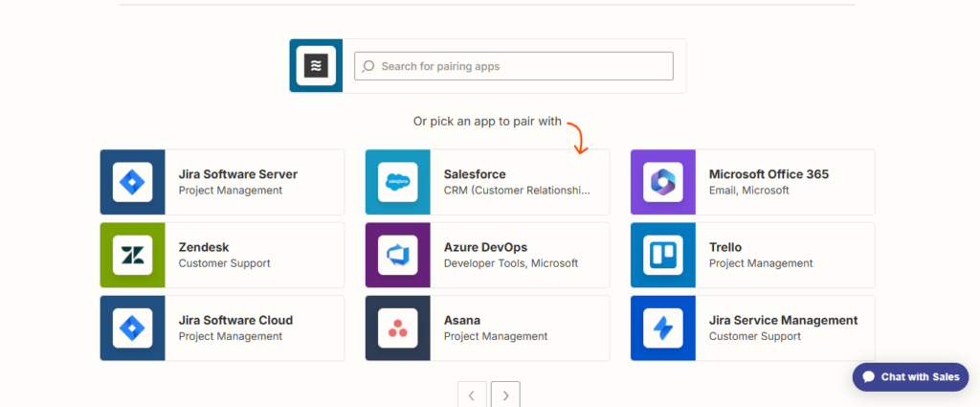Pick the Zendesk app name

[204, 248]
